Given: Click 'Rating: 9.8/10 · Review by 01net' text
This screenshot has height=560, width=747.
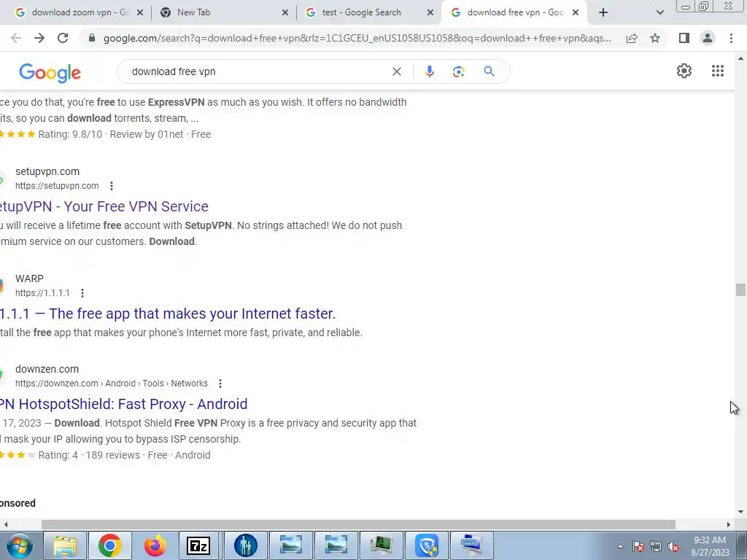Looking at the screenshot, I should click(111, 134).
